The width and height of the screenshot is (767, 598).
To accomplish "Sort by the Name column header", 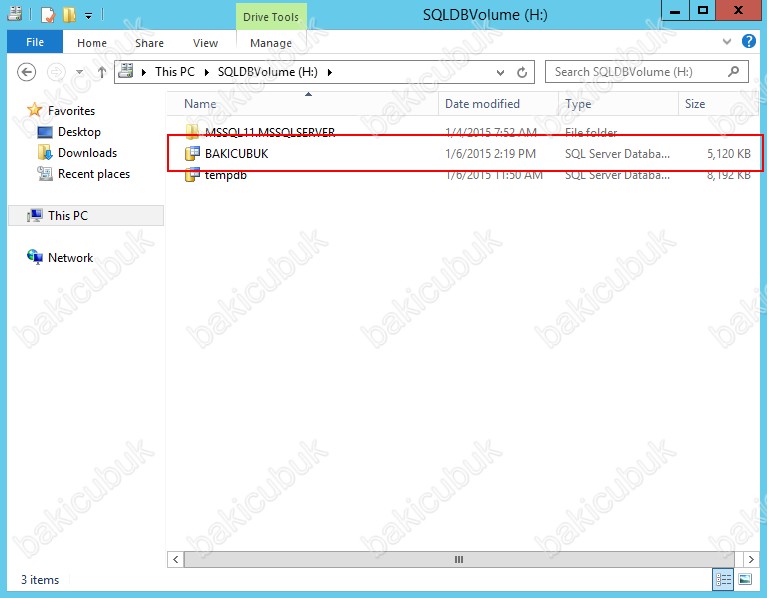I will 302,104.
